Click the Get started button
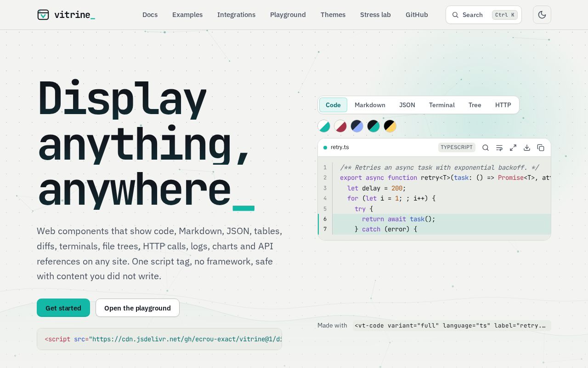The width and height of the screenshot is (588, 368). click(x=63, y=308)
